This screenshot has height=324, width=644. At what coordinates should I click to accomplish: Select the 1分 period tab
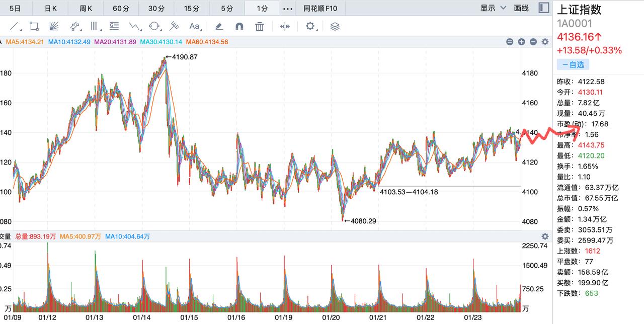pyautogui.click(x=262, y=8)
